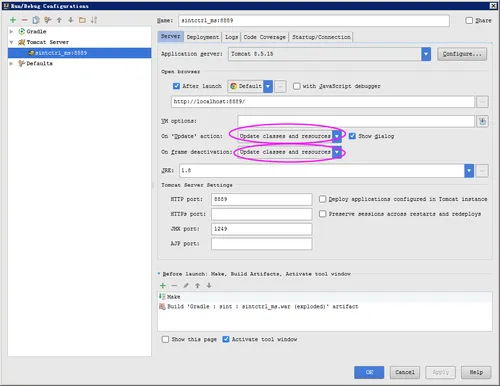Viewport: 500px width, 386px height.
Task: Click the localhost URL input field
Action: click(323, 102)
